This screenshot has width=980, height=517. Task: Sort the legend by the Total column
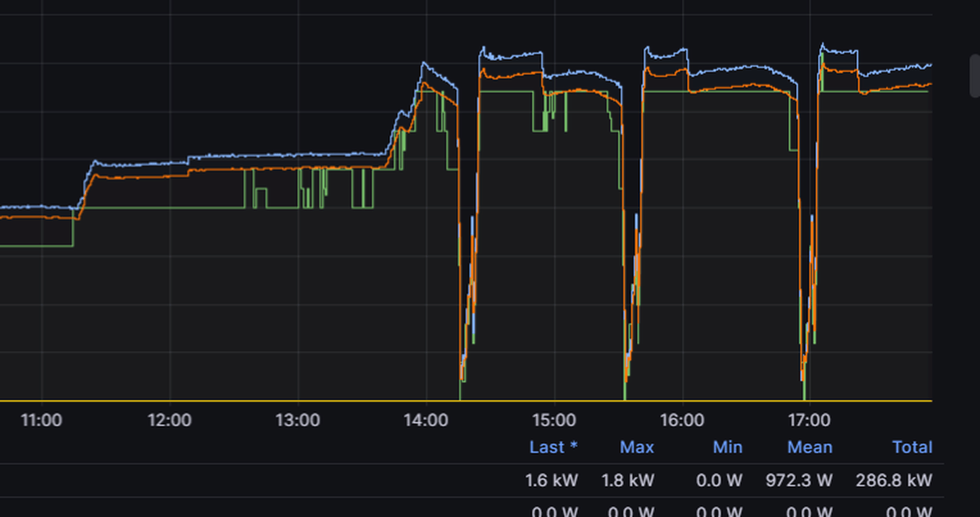point(912,447)
